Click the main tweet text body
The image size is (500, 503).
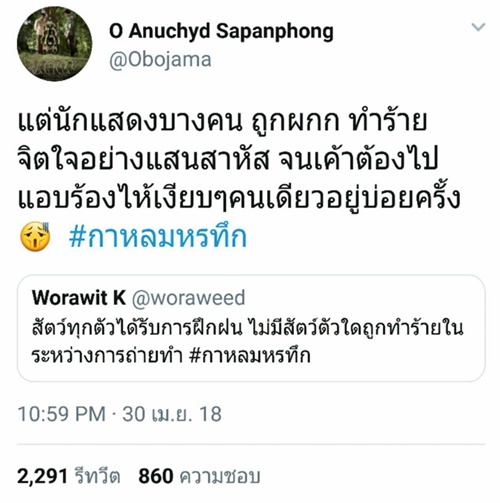coord(239,180)
